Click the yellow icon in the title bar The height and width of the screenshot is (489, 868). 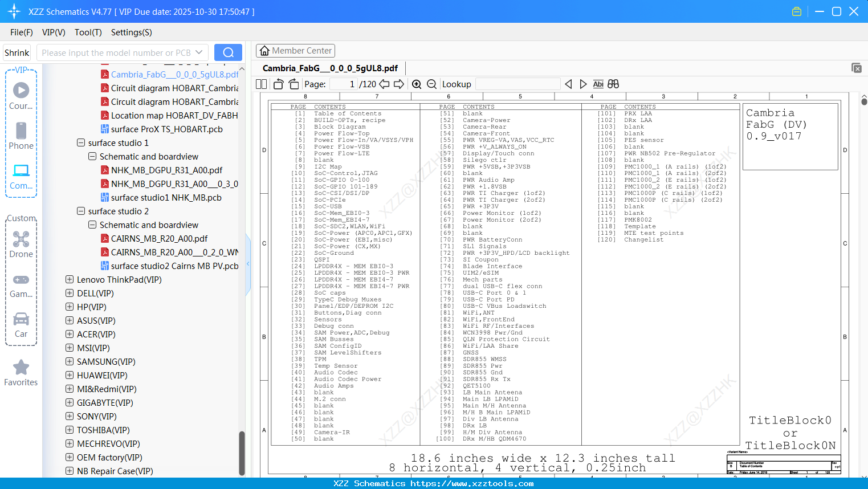click(x=797, y=11)
